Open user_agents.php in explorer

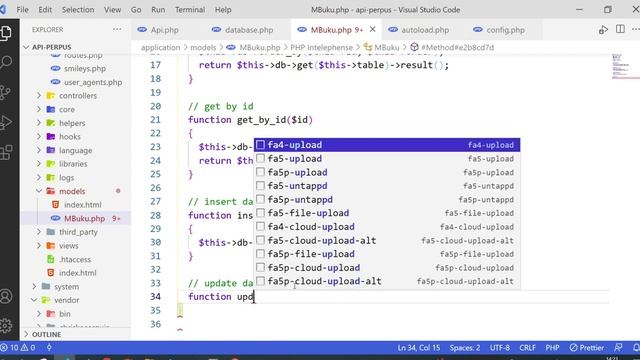(x=93, y=82)
